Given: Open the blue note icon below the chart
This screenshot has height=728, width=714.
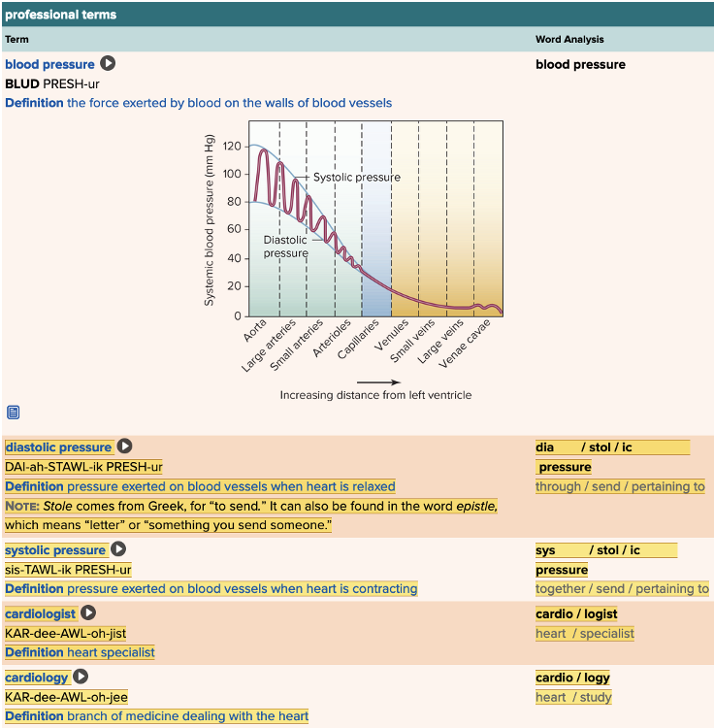Looking at the screenshot, I should pos(13,413).
